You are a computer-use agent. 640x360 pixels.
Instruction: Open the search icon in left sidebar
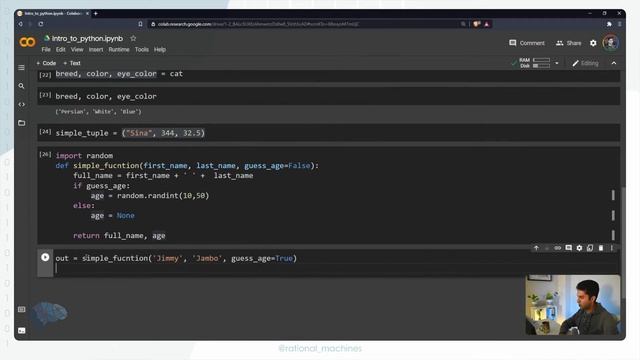(x=22, y=86)
